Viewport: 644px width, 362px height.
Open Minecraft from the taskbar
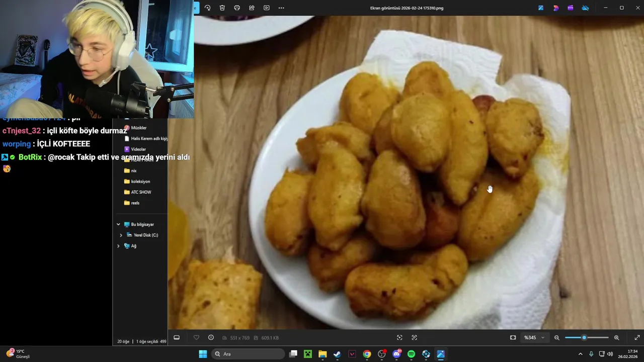(x=308, y=354)
